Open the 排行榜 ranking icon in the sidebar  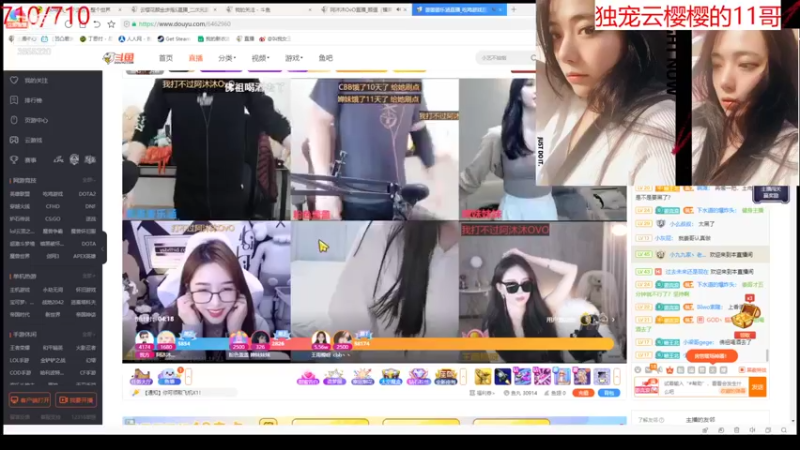click(14, 100)
